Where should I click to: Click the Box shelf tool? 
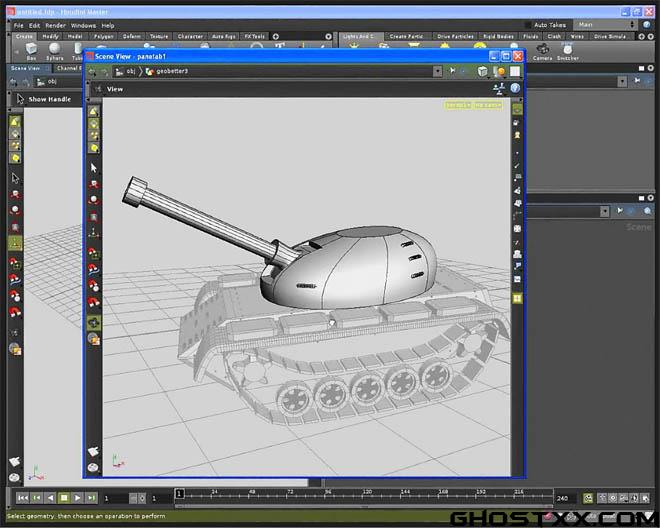31,51
